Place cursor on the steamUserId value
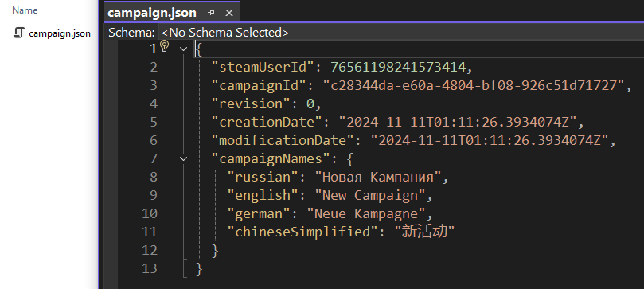The width and height of the screenshot is (644, 289). (x=402, y=67)
